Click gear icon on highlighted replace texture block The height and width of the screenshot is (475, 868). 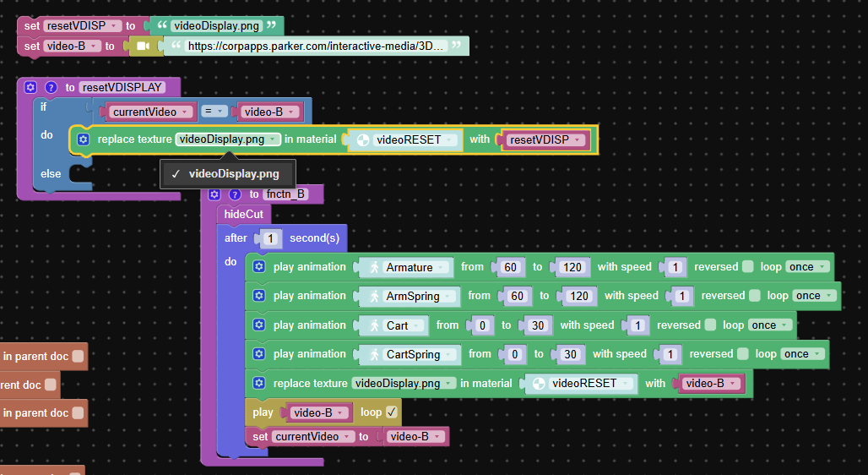83,139
